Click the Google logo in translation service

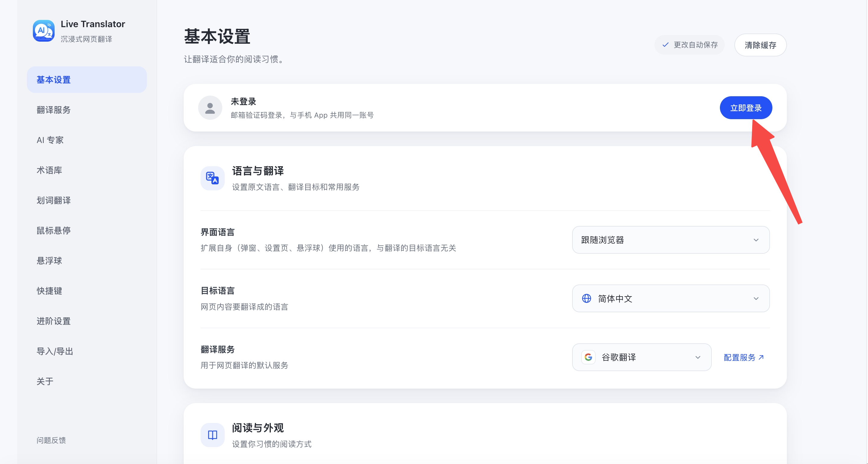click(588, 357)
